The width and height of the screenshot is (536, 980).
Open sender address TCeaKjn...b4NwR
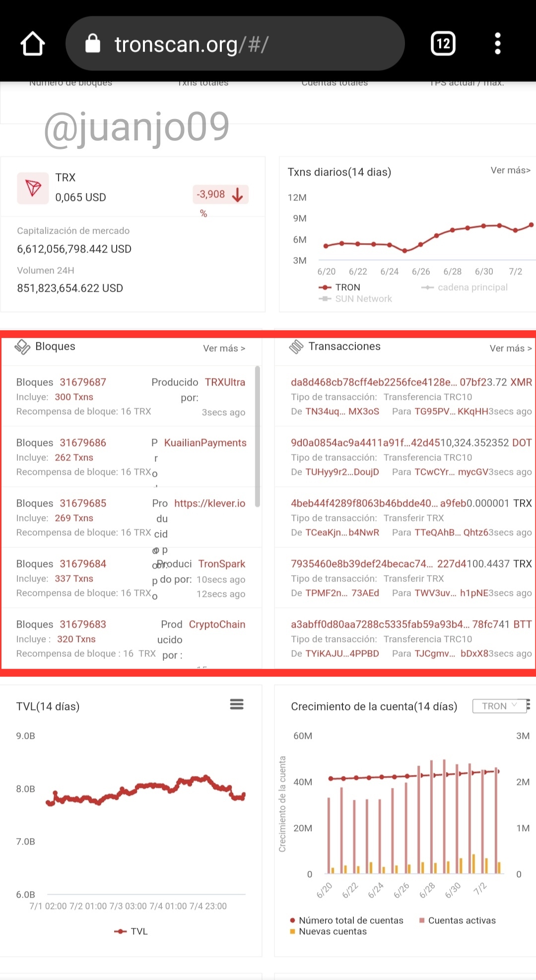point(342,532)
